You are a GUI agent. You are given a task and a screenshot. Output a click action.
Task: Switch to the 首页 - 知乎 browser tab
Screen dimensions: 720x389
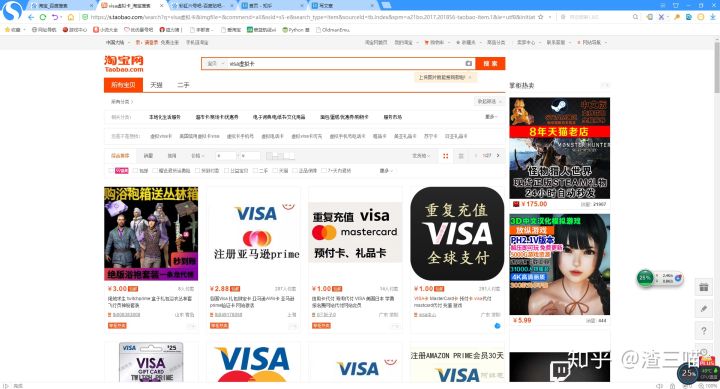(x=273, y=6)
